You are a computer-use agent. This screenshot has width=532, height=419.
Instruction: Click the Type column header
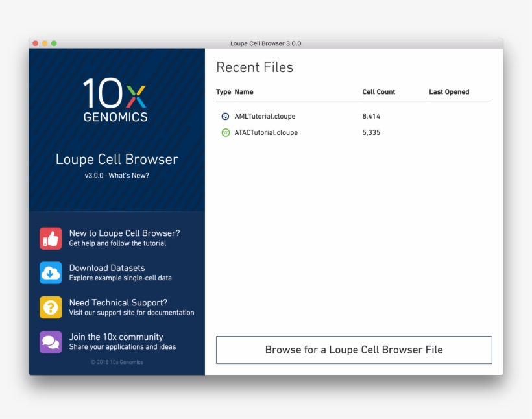(223, 92)
